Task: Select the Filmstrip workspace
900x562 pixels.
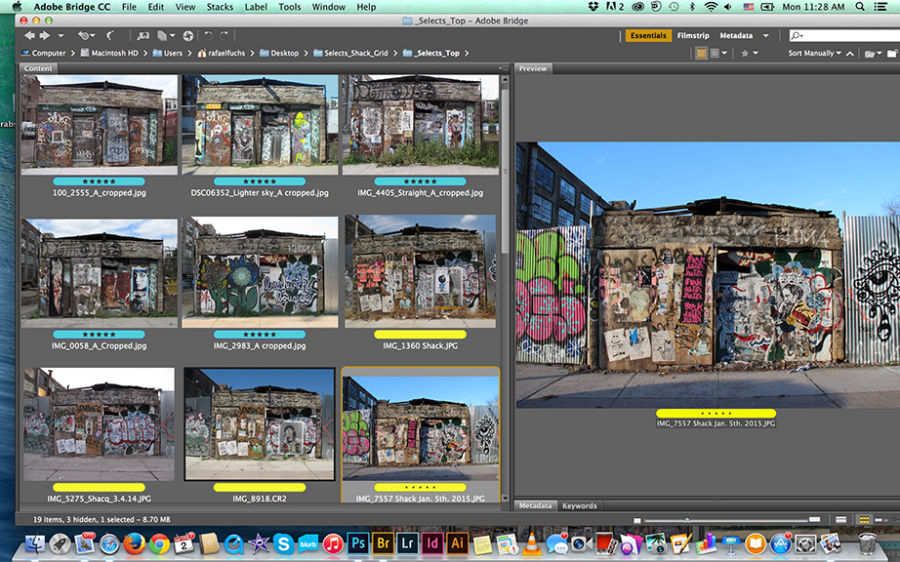Action: [x=693, y=36]
